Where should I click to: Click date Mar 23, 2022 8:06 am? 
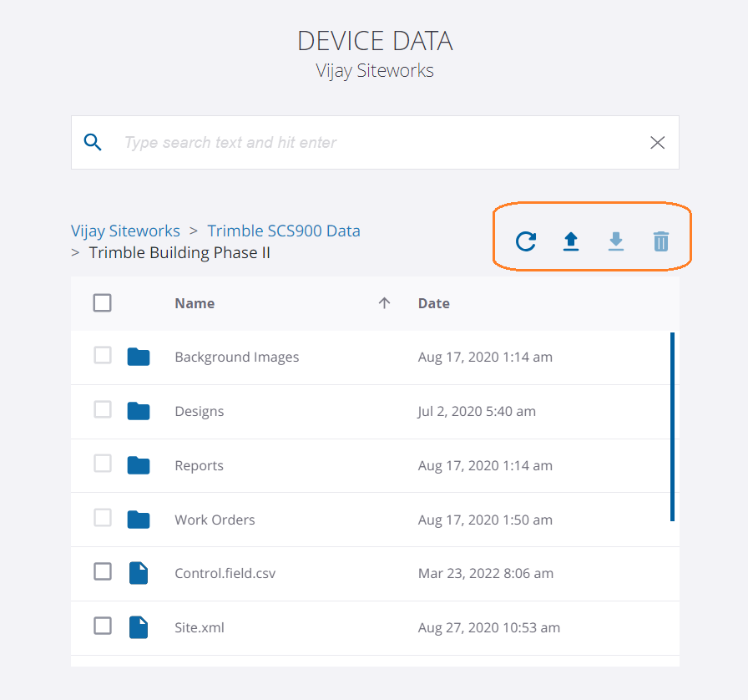[486, 573]
